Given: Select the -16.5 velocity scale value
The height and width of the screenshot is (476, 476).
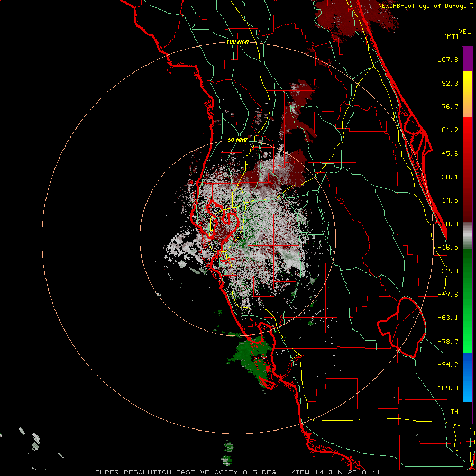Looking at the screenshot, I should pos(448,248).
